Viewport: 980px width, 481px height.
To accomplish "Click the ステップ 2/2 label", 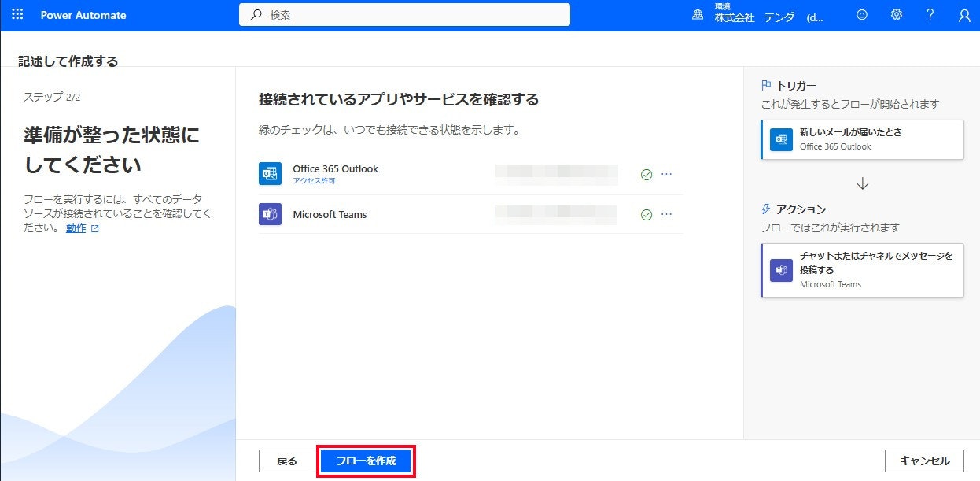I will [52, 97].
